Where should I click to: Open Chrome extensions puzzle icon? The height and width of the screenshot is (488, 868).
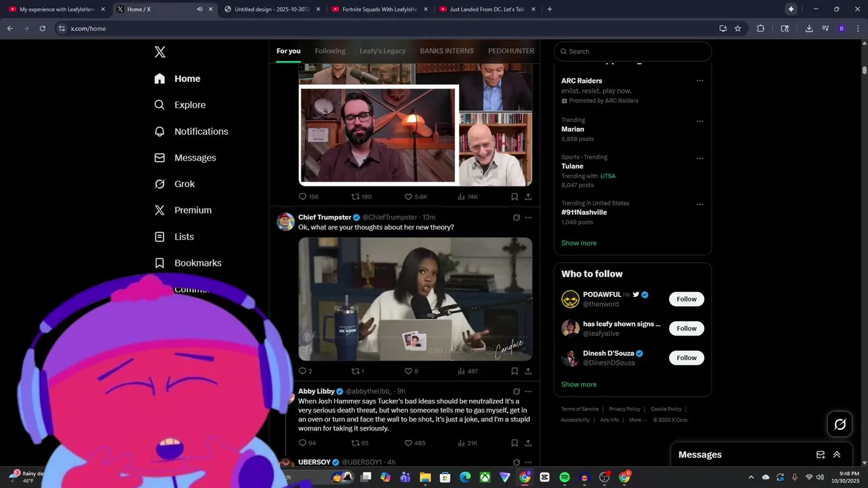760,28
